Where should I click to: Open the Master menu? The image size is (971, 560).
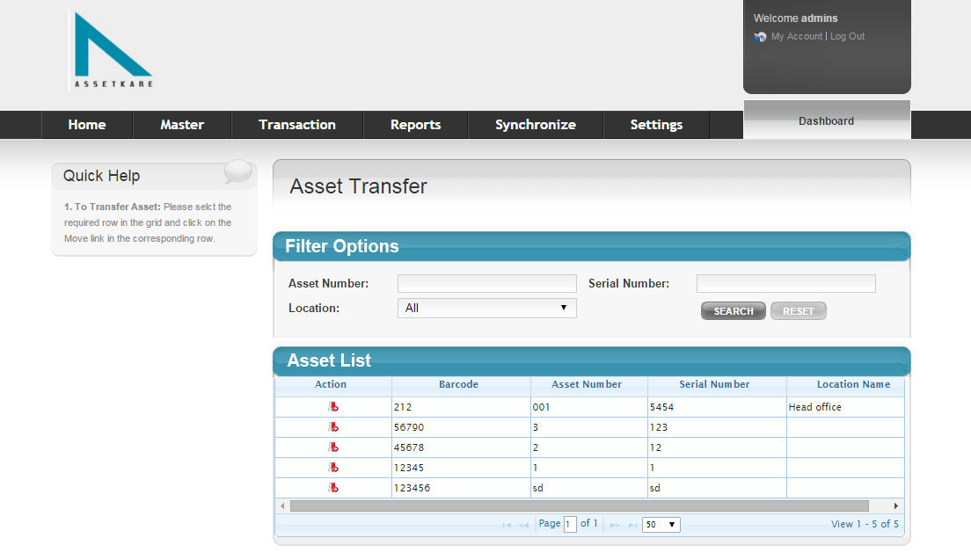[182, 125]
